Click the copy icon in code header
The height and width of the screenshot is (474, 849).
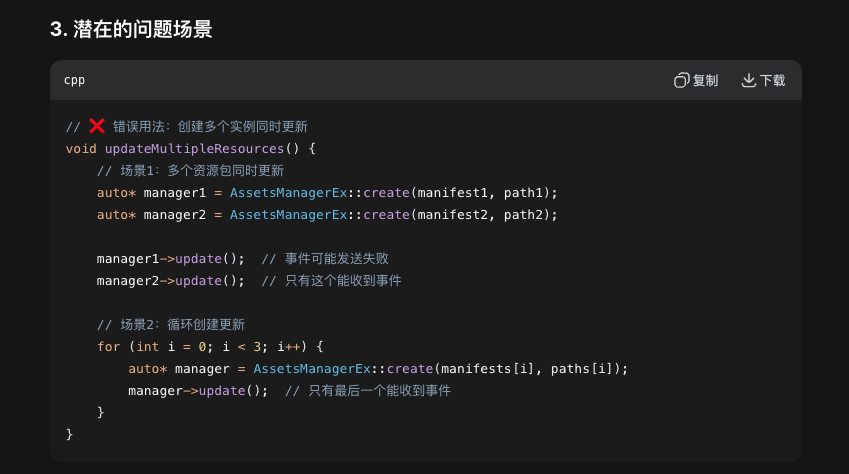(682, 80)
